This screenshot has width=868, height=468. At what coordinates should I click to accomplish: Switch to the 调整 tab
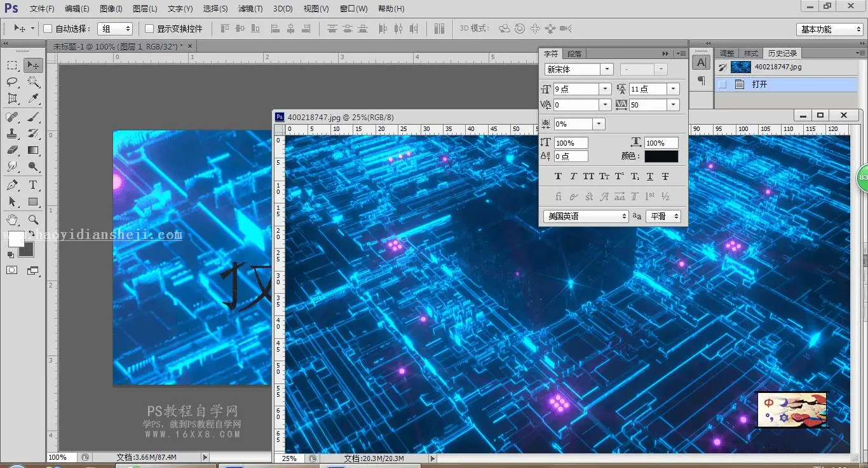tap(727, 53)
